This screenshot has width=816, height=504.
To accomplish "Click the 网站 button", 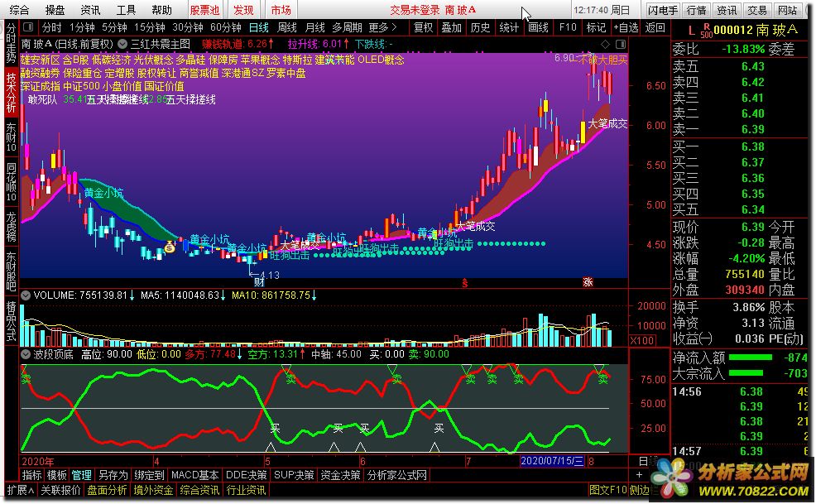I will [x=787, y=10].
